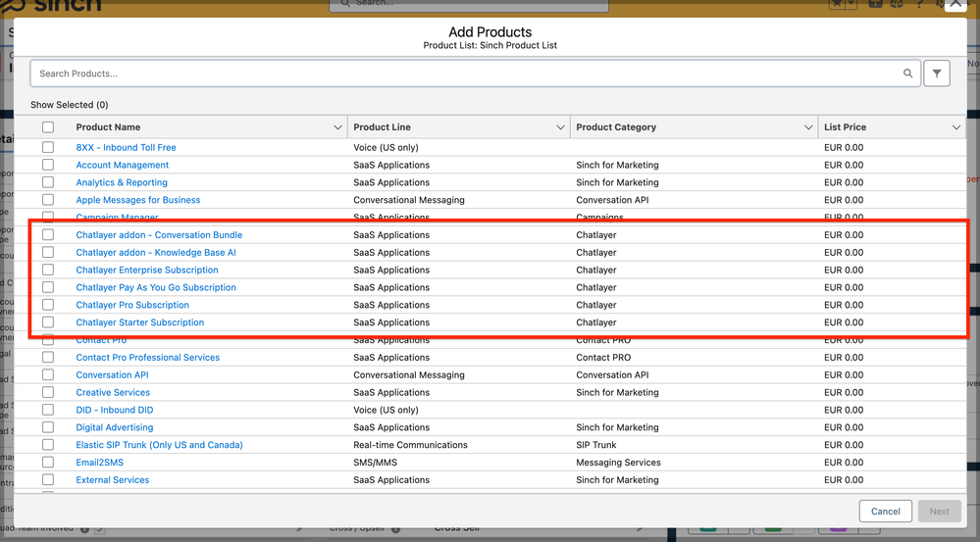Open Contact Pro Professional Services link

[x=148, y=357]
